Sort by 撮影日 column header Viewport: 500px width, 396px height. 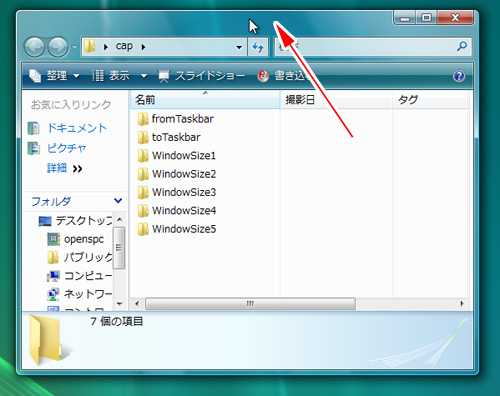336,100
